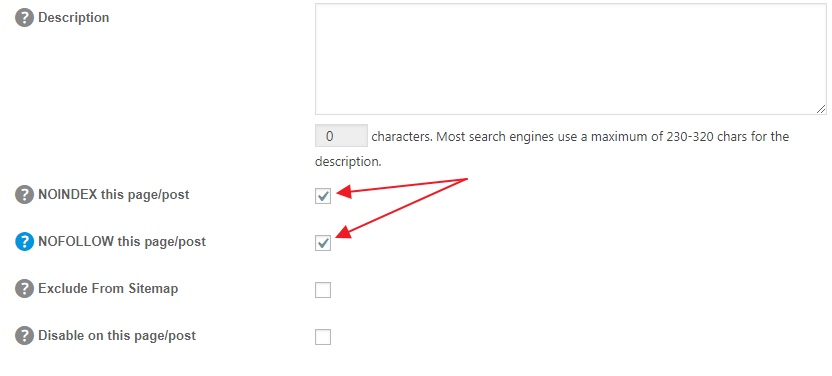Show help for Disable on this page/post
Viewport: 832px width, 376px height.
point(24,336)
